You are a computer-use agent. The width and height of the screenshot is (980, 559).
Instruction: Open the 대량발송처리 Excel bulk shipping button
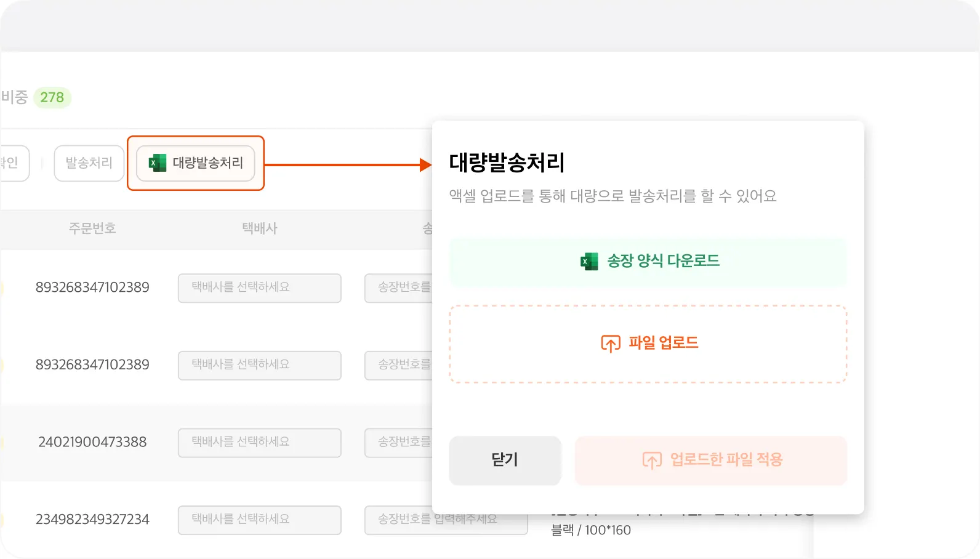[x=196, y=163]
